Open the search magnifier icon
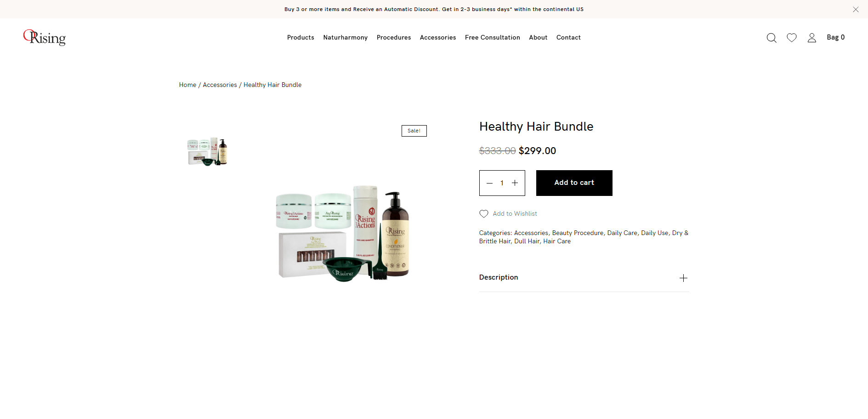Screen dimensions: 868x419 coord(772,38)
